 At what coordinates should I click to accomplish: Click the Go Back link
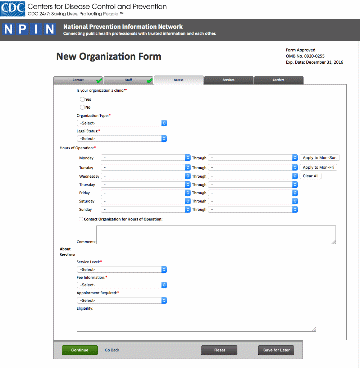[112, 350]
